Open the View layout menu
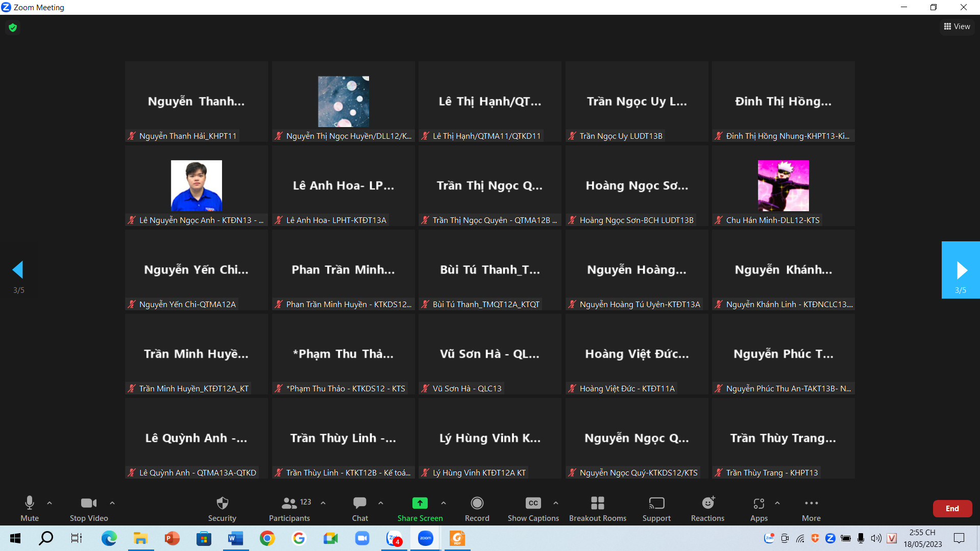980x551 pixels. (957, 27)
